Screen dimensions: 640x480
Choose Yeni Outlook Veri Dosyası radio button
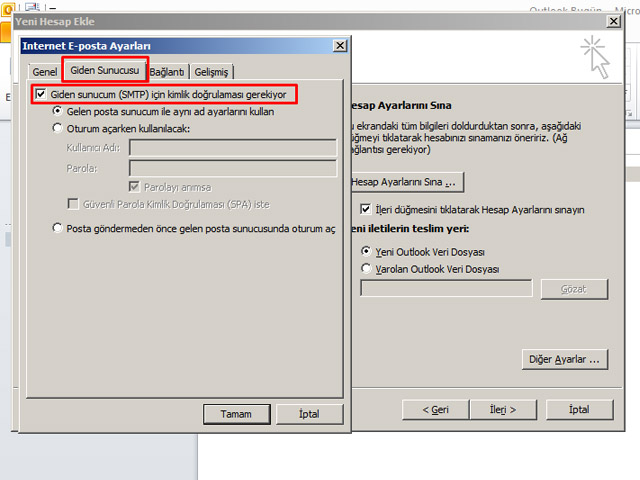coord(367,252)
